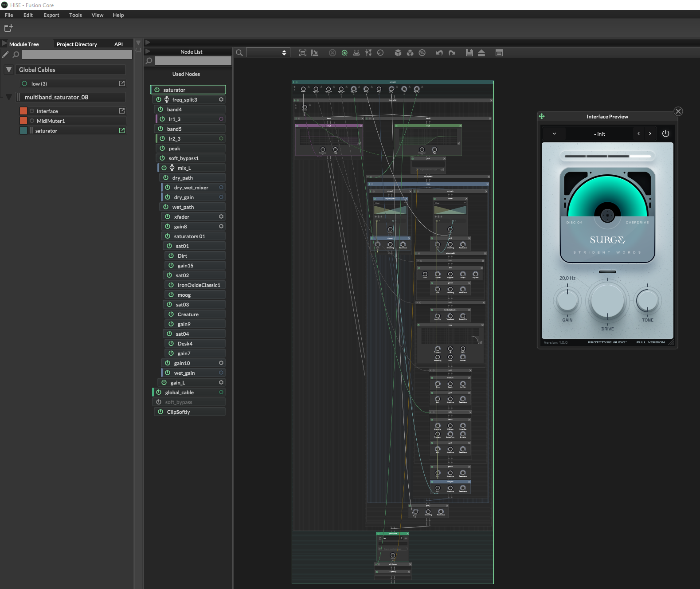The height and width of the screenshot is (589, 700).
Task: Click the pencil edit icon in Module Tree
Action: tap(5, 55)
